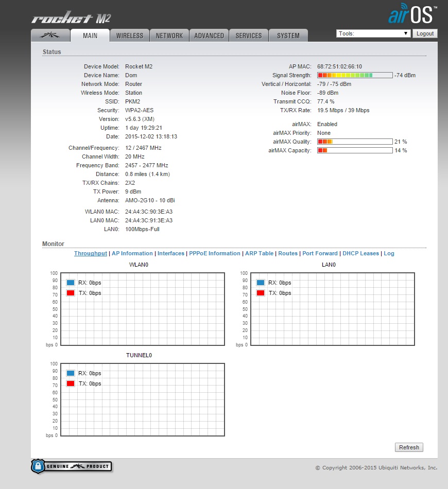Click LAN0 TX red legend swatch

[x=261, y=293]
